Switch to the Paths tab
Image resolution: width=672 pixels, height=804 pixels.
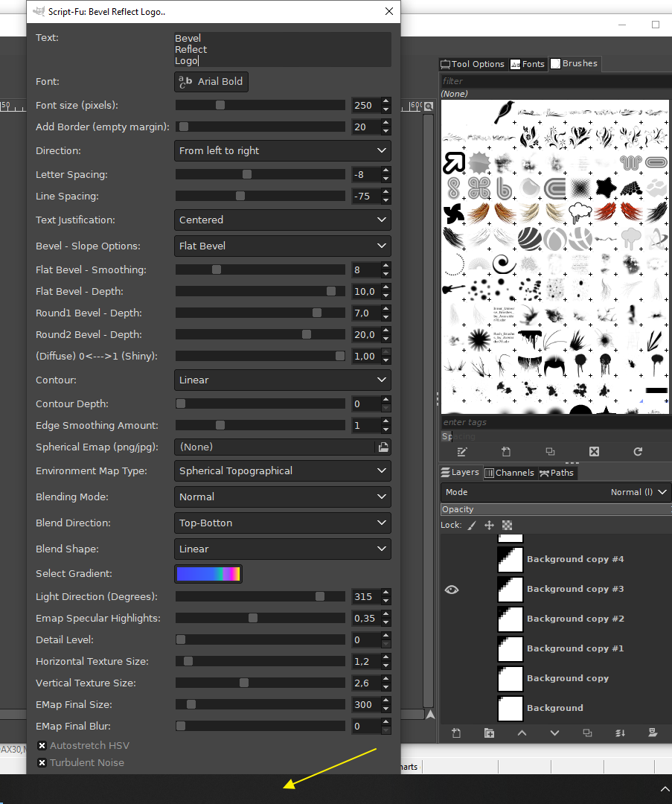tap(557, 473)
